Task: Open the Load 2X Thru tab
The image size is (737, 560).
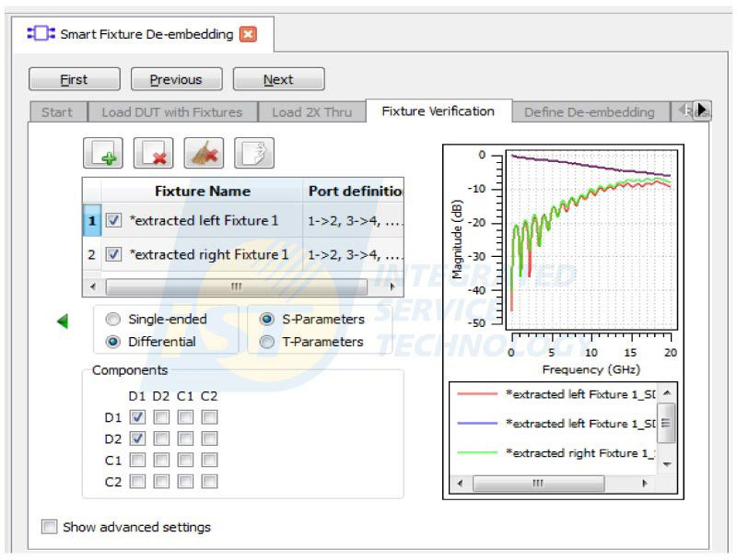Action: [311, 112]
